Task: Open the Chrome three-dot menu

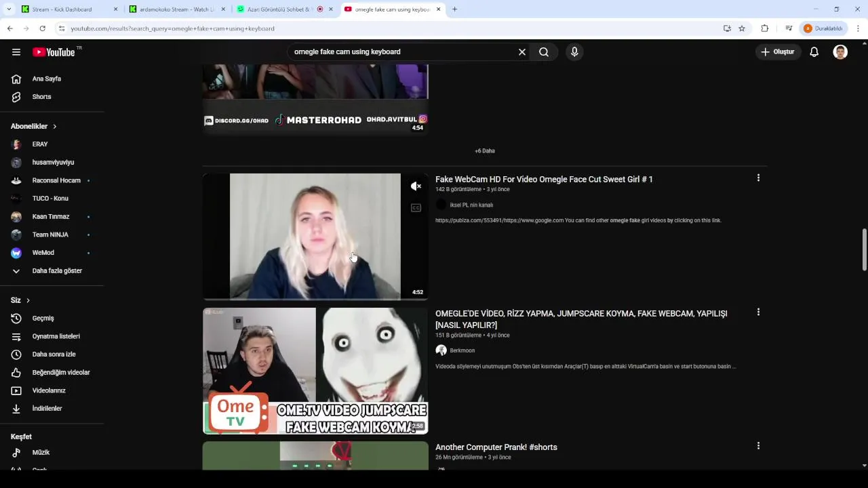Action: [859, 28]
